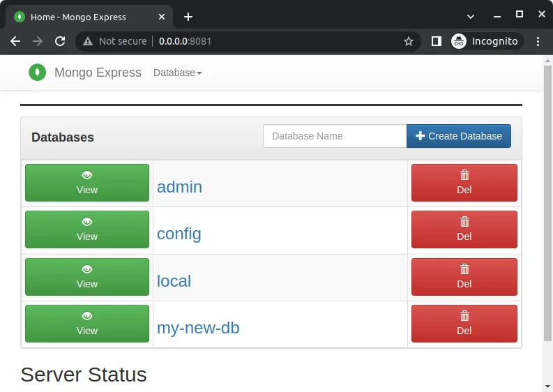The image size is (553, 392).
Task: Reload the current page
Action: point(60,41)
